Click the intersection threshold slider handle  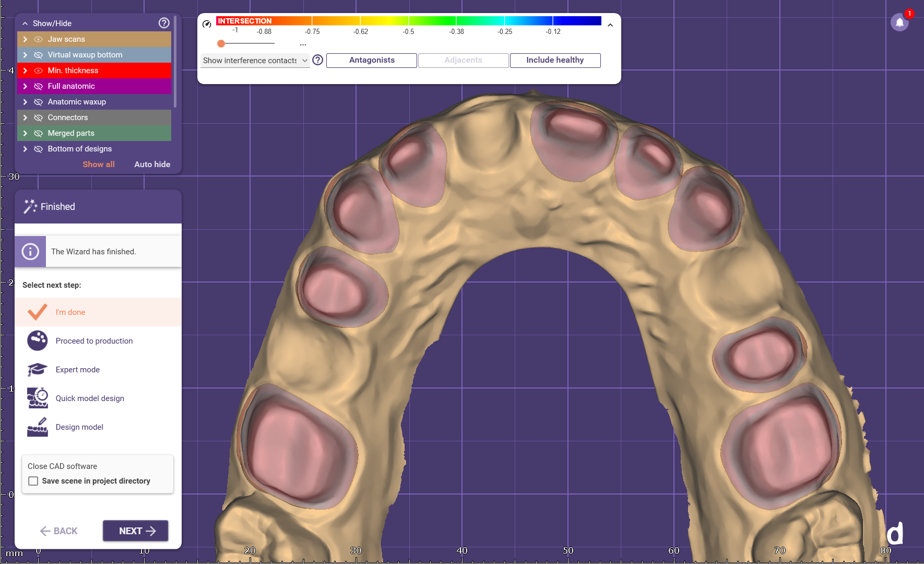click(x=221, y=44)
